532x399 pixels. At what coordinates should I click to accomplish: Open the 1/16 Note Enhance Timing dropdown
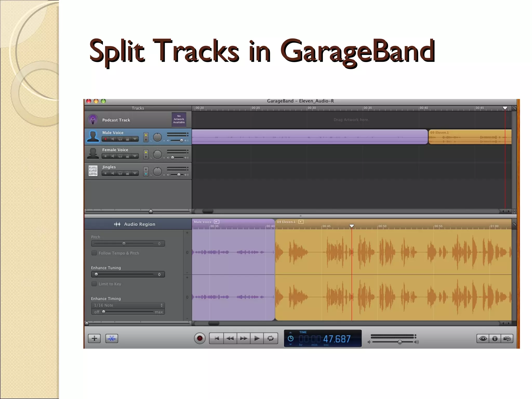click(x=128, y=305)
